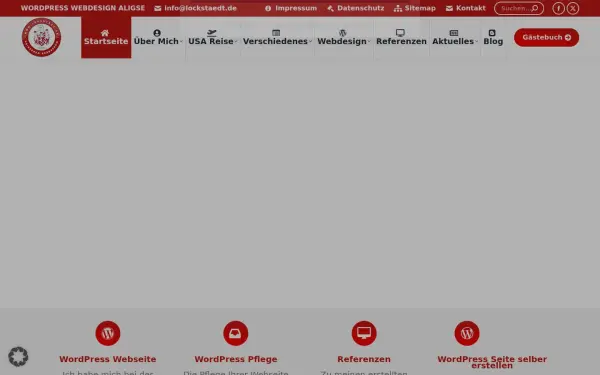Click the icon above Verschiedenes
Screen dimensions: 600x375
pos(276,33)
